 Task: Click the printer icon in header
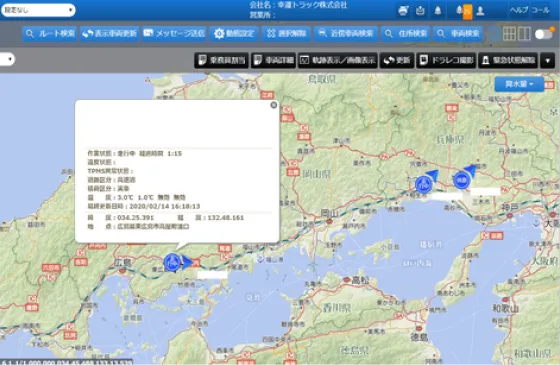click(403, 10)
